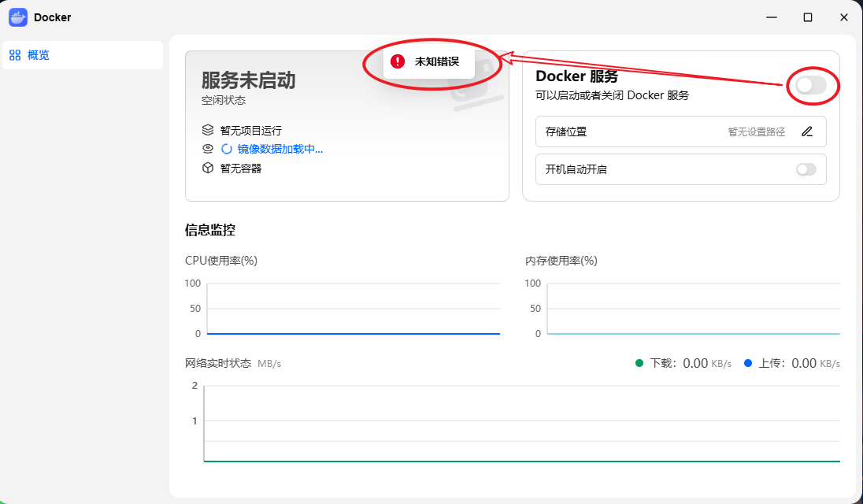Close the Docker window
Screen dimensions: 863x504
844,17
